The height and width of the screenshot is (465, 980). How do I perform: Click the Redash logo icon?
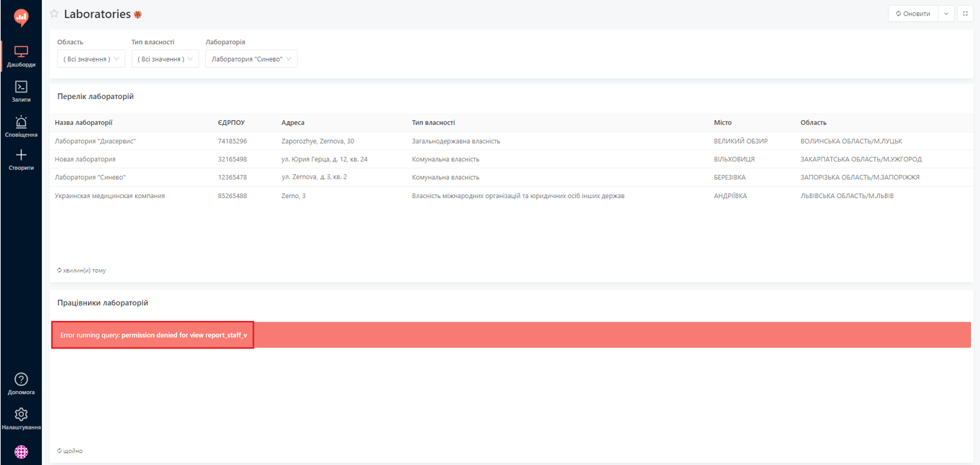[x=21, y=17]
